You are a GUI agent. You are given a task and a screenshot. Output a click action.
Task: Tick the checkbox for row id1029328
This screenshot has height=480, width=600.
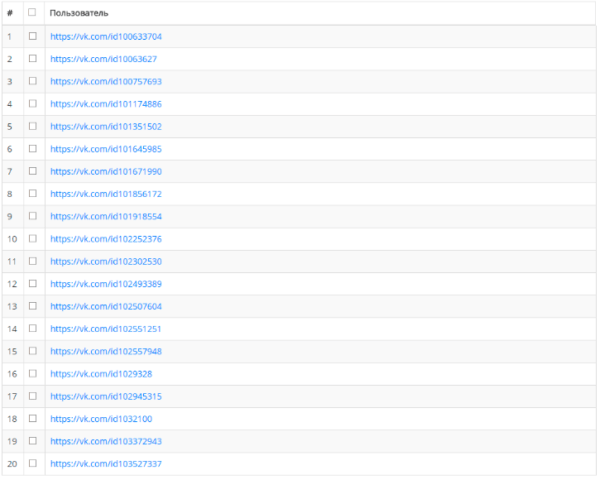33,373
